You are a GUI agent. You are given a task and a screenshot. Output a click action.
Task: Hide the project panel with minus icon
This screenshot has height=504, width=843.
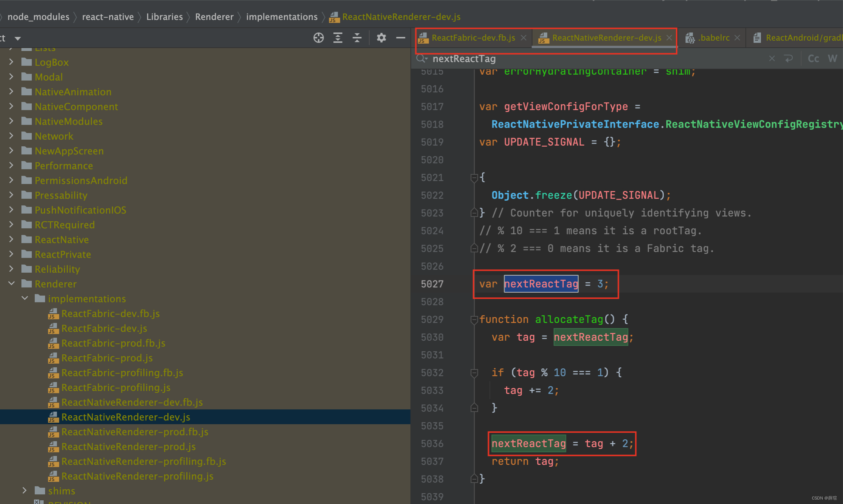tap(401, 38)
